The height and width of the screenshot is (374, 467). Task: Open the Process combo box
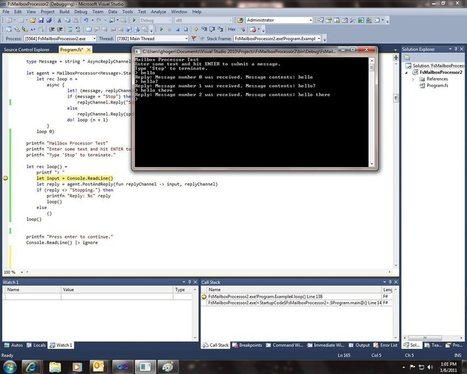point(60,39)
